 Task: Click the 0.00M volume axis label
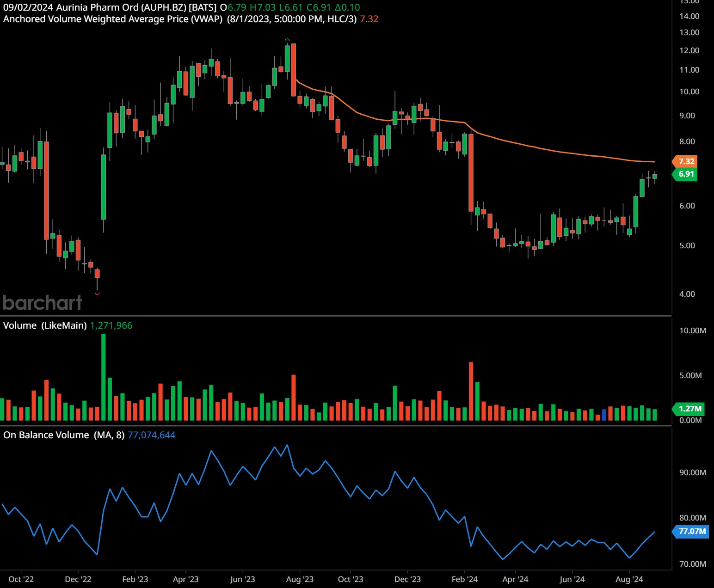point(690,420)
